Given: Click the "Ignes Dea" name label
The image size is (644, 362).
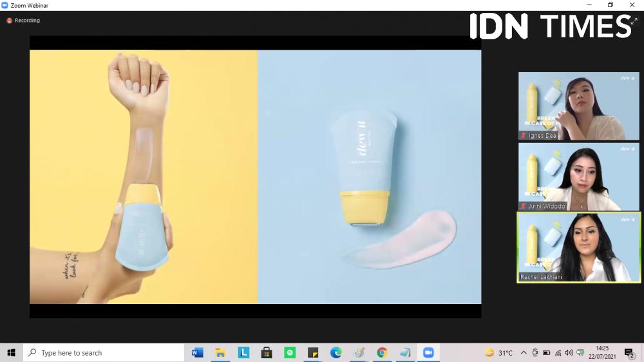Looking at the screenshot, I should coord(542,136).
